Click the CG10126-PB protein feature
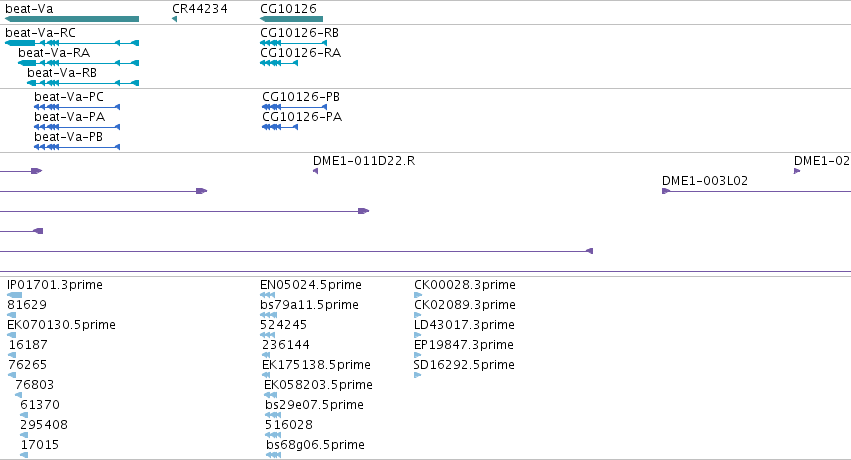Image resolution: width=851 pixels, height=460 pixels. 295,107
